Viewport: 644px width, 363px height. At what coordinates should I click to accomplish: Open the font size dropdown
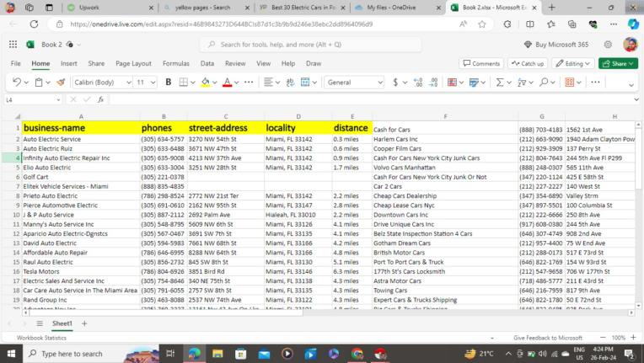153,83
